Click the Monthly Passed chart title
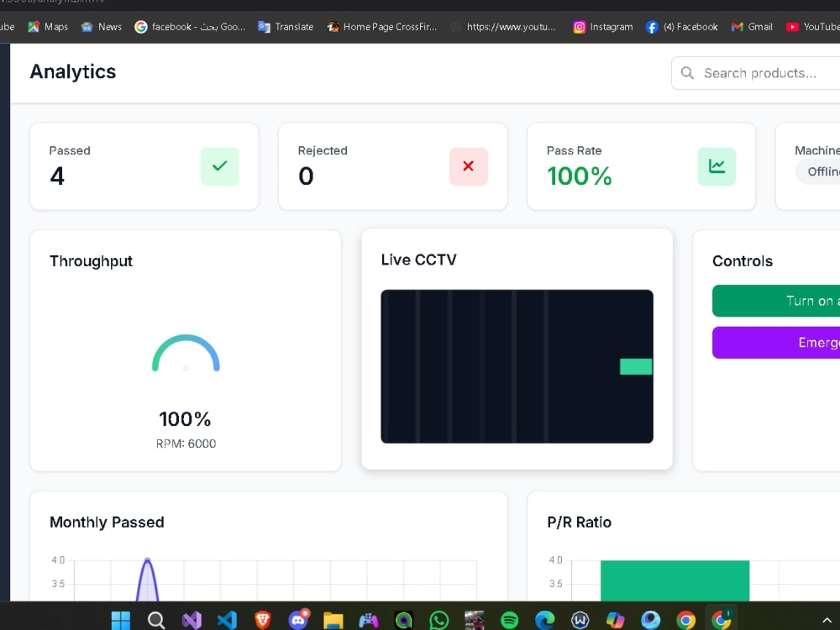This screenshot has height=630, width=840. (108, 522)
